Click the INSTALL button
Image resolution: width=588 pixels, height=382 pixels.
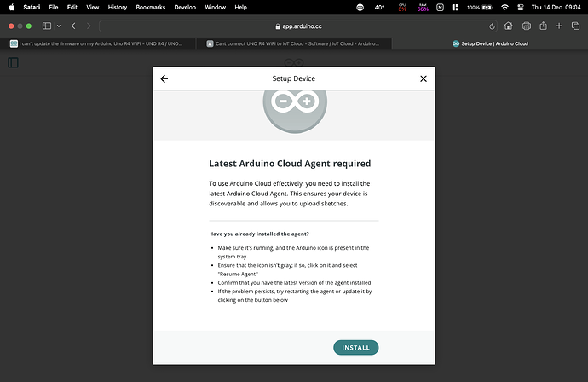(355, 348)
